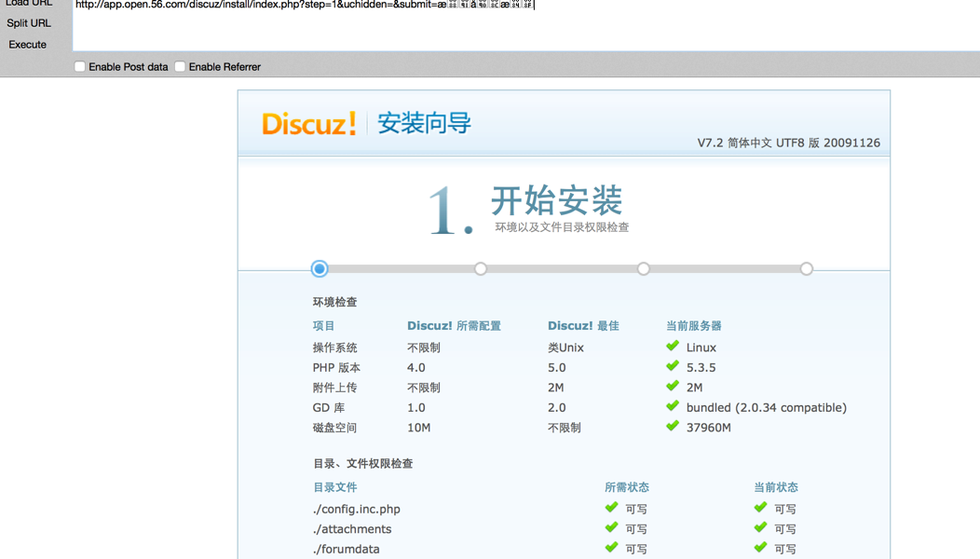Viewport: 980px width, 559px height.
Task: Select the fourth step circle on progress bar
Action: click(806, 269)
